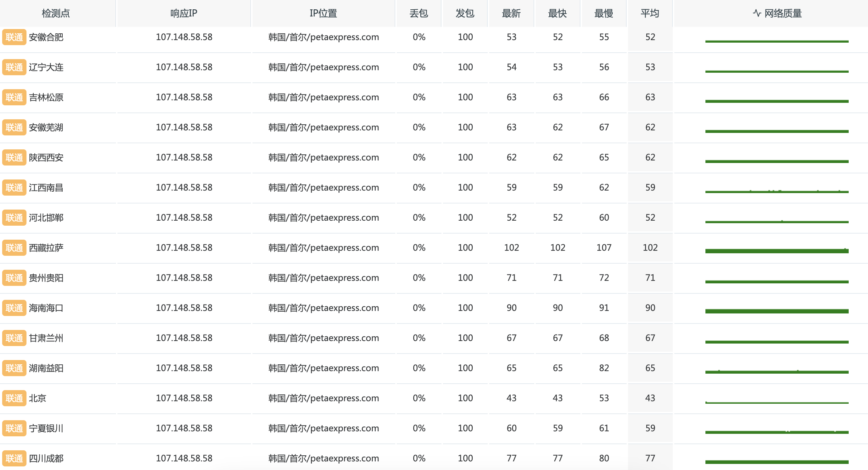Click the 丢包 column header
868x470 pixels.
(419, 13)
